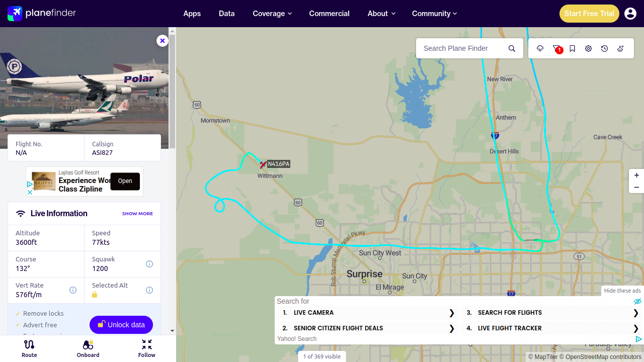
Task: Open the Onboard tab
Action: (88, 348)
